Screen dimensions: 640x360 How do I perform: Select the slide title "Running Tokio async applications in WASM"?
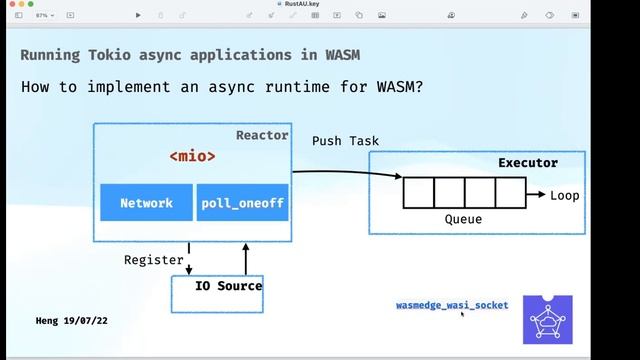tap(190, 55)
